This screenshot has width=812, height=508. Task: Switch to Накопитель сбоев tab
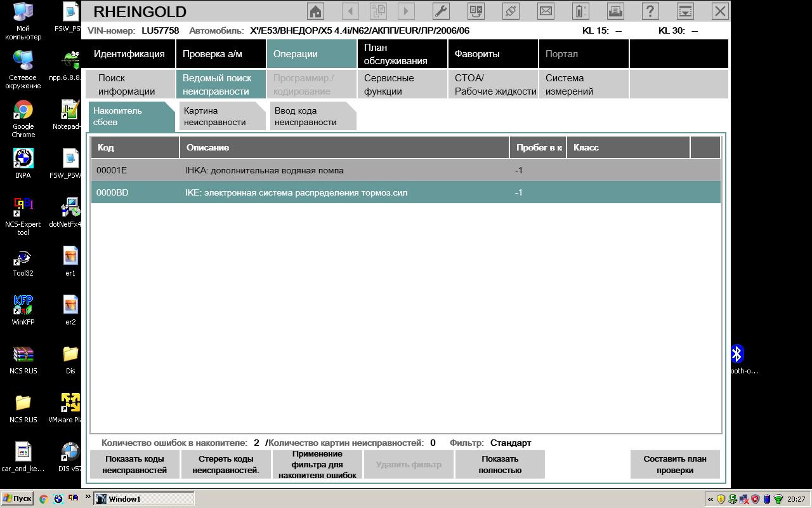point(131,116)
